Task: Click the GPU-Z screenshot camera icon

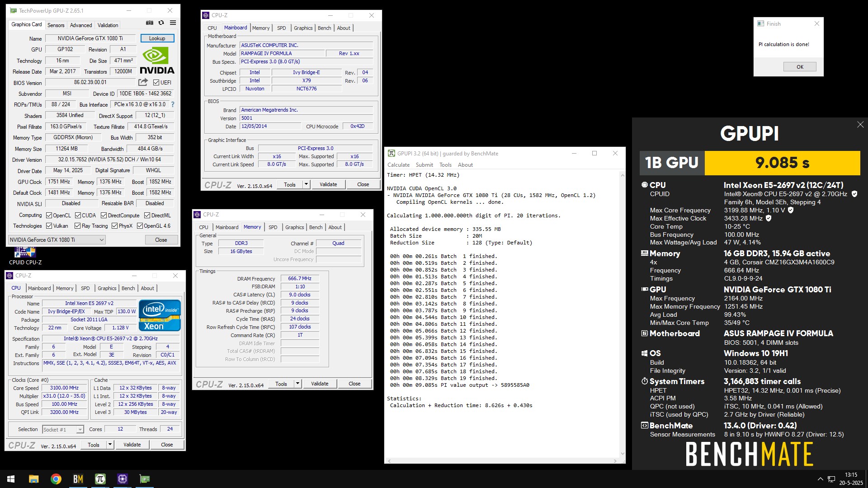Action: coord(150,23)
